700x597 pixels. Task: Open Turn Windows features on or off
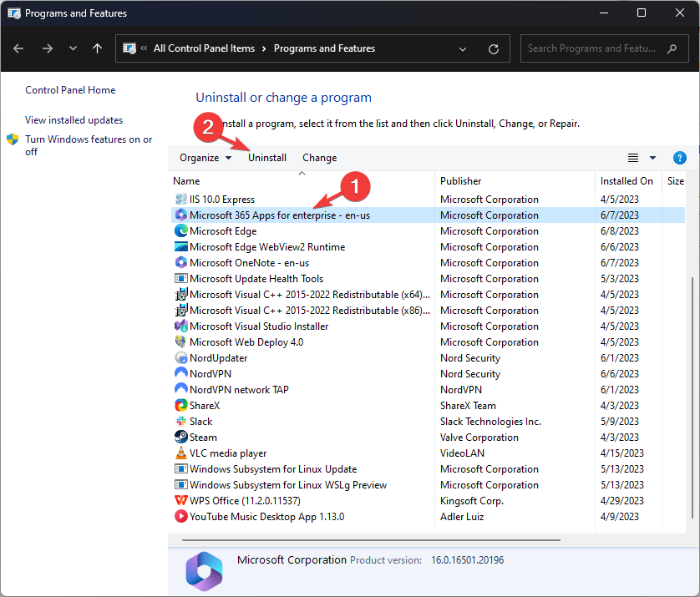[89, 145]
